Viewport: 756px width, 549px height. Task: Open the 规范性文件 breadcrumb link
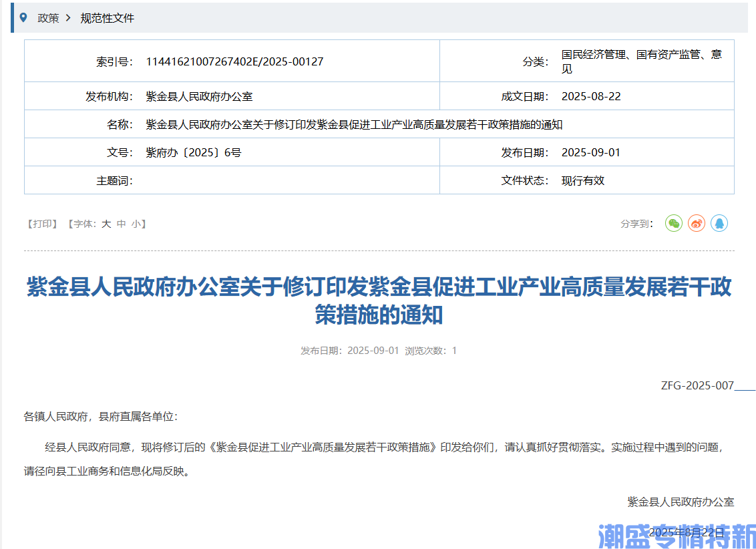107,18
